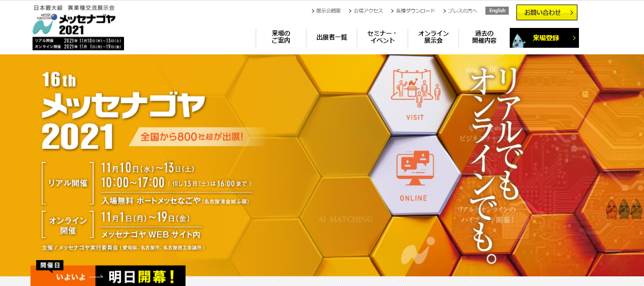Click the yellow お問い合わせ button
Screen dimensions: 644x286
tap(547, 13)
